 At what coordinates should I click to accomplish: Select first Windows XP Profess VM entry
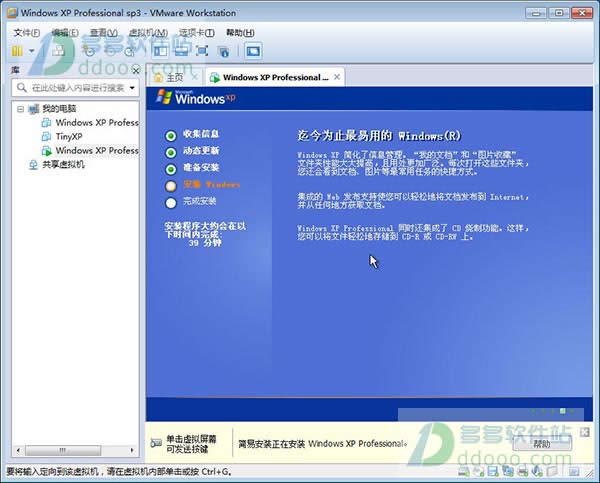point(96,122)
